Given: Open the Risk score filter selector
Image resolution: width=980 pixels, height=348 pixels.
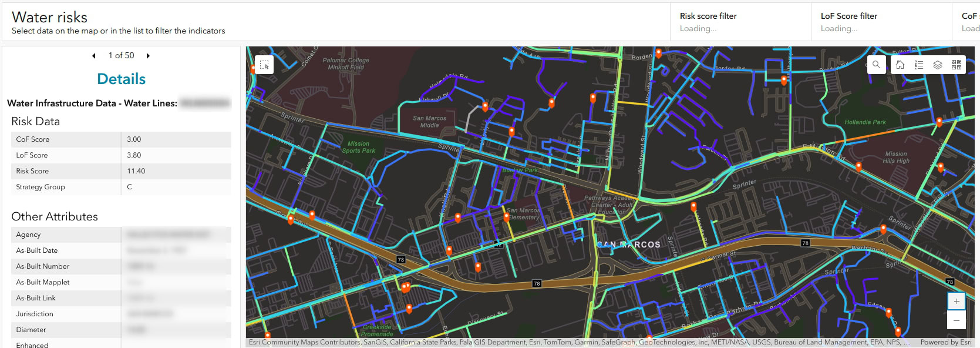Looking at the screenshot, I should coord(740,22).
